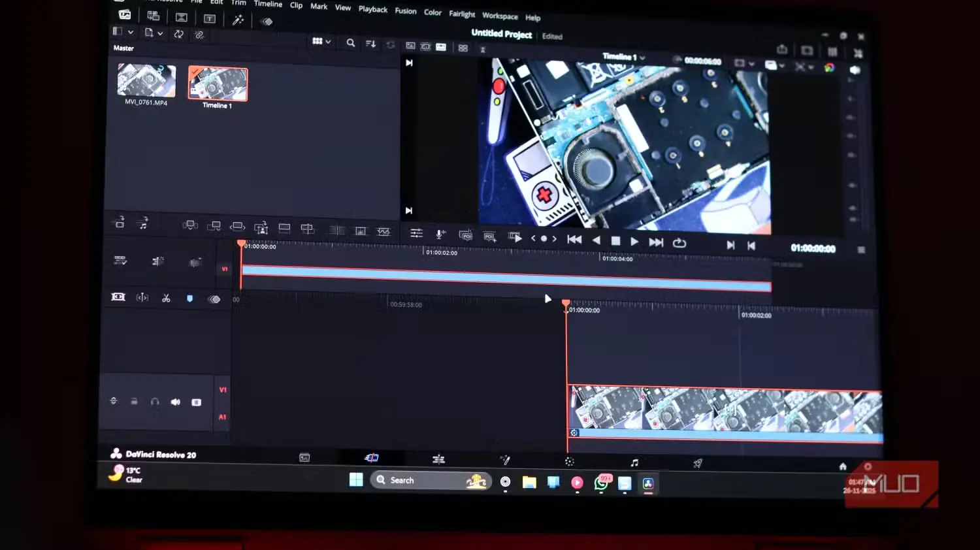Select the razor split clip scissors icon
The image size is (980, 550).
pyautogui.click(x=166, y=298)
